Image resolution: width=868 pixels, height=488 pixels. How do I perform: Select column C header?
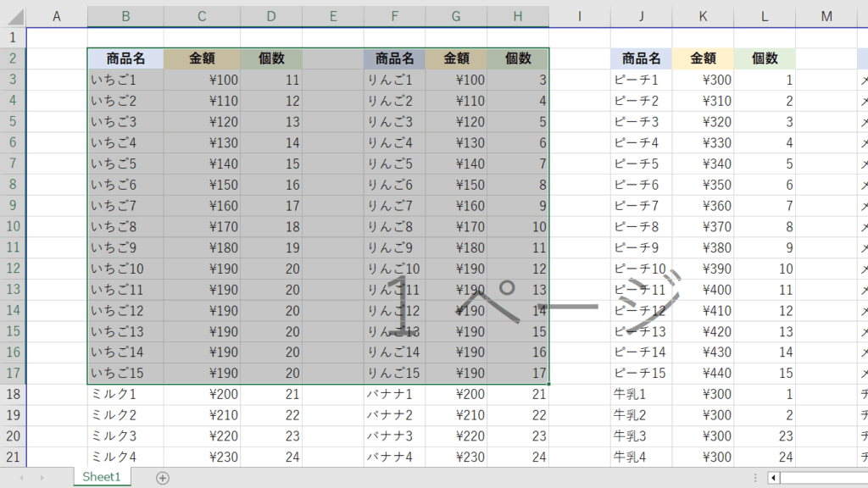[x=202, y=17]
